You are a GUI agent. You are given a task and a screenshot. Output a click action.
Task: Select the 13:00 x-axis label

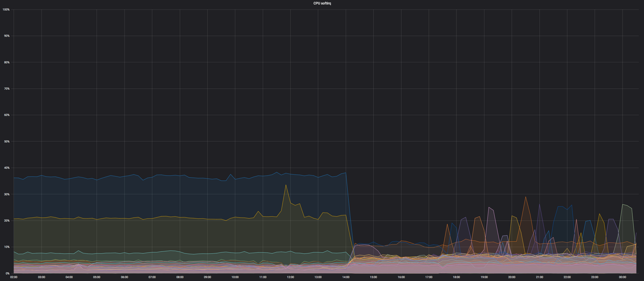[x=318, y=277]
